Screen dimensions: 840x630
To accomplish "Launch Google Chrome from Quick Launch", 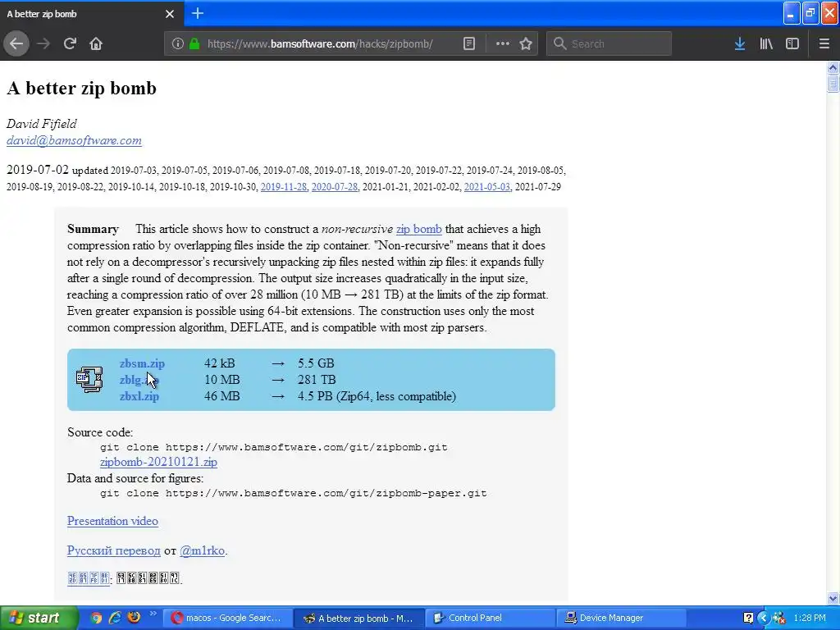I will 96,618.
